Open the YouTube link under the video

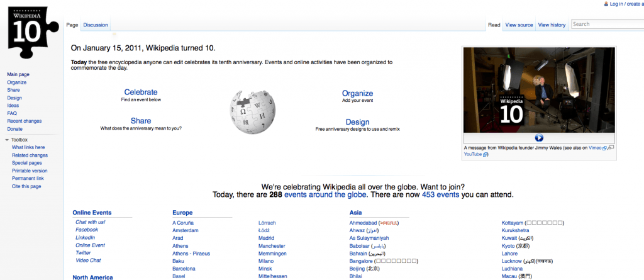(x=473, y=154)
